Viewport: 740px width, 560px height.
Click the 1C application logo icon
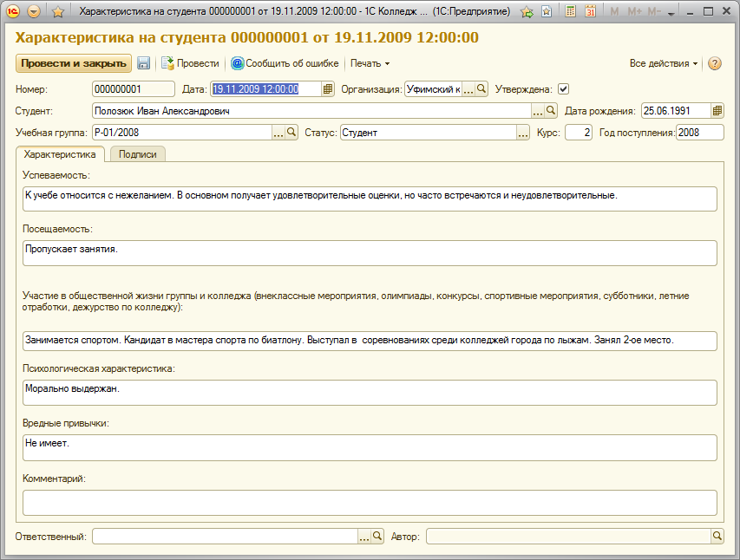pyautogui.click(x=13, y=11)
